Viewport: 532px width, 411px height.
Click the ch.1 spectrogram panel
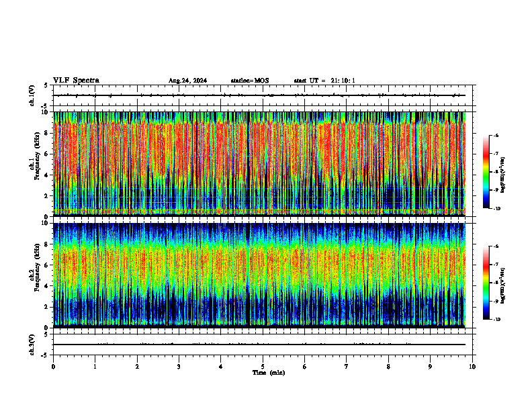coord(259,164)
